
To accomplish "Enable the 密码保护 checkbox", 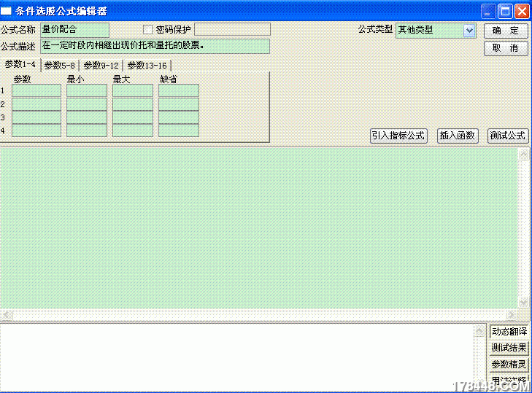I will [148, 30].
